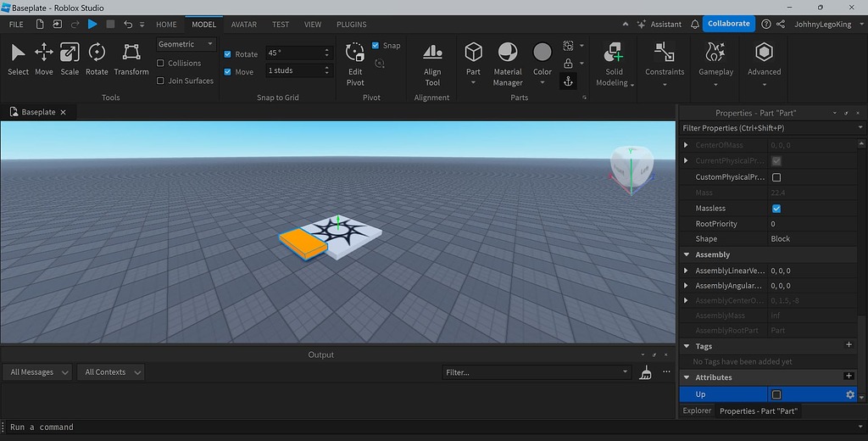The height and width of the screenshot is (441, 868).
Task: Clear the Output window with broom icon
Action: coord(646,372)
